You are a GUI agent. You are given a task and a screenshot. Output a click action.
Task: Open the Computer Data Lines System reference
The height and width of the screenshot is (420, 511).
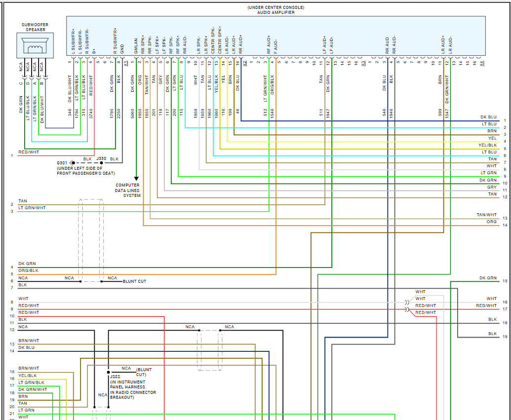(128, 191)
